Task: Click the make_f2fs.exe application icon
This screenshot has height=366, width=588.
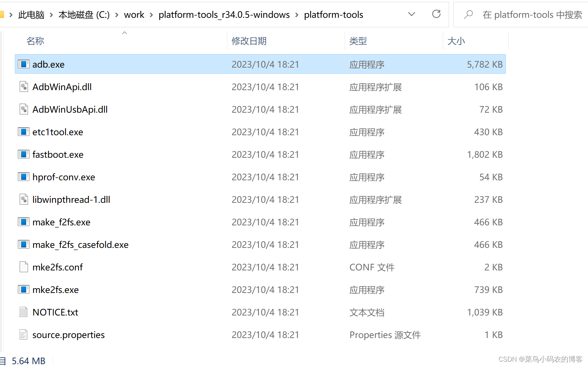Action: click(24, 222)
